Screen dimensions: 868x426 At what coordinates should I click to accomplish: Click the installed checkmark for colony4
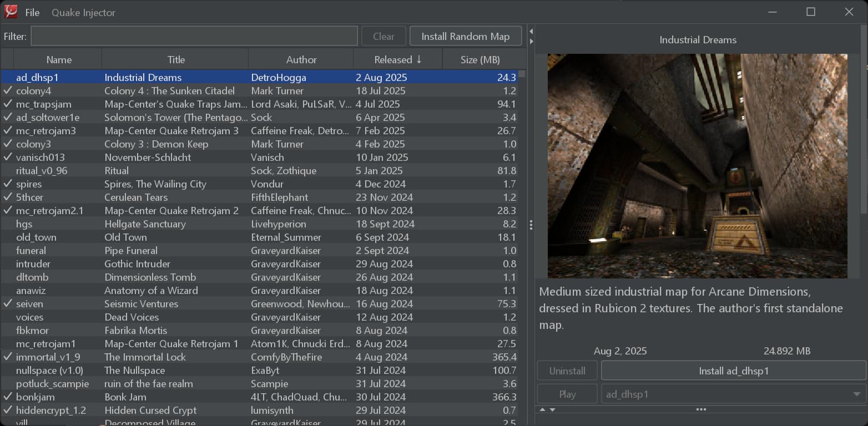8,90
